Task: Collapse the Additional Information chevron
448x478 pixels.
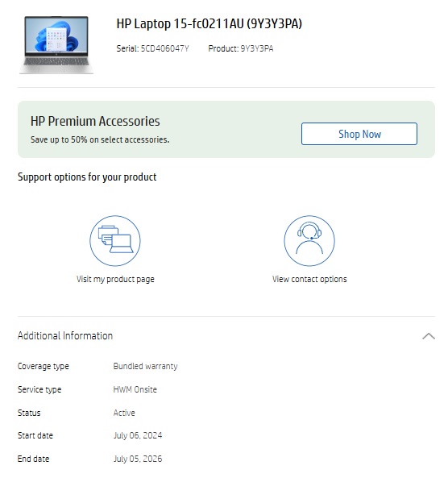Action: coord(429,336)
